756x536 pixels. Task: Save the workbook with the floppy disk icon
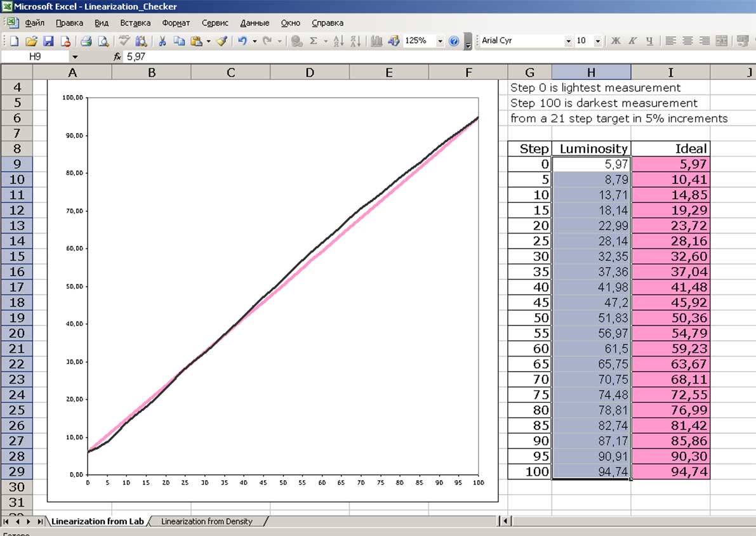[x=48, y=41]
